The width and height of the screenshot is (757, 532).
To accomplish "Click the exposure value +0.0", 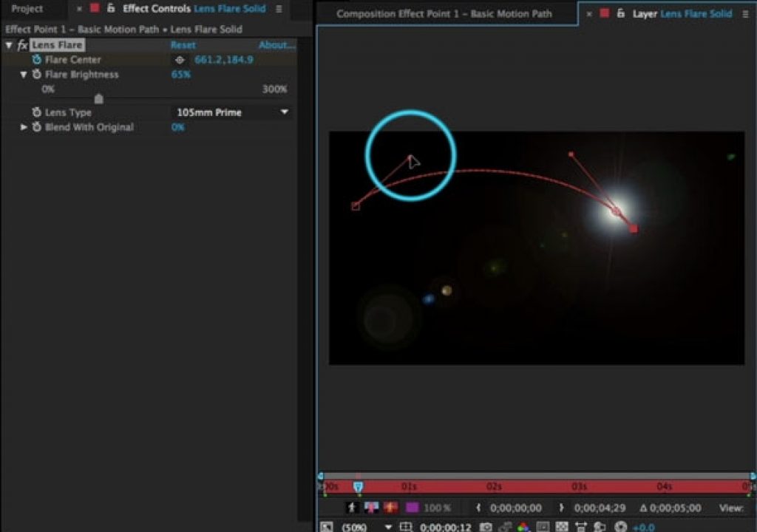I will 644,528.
